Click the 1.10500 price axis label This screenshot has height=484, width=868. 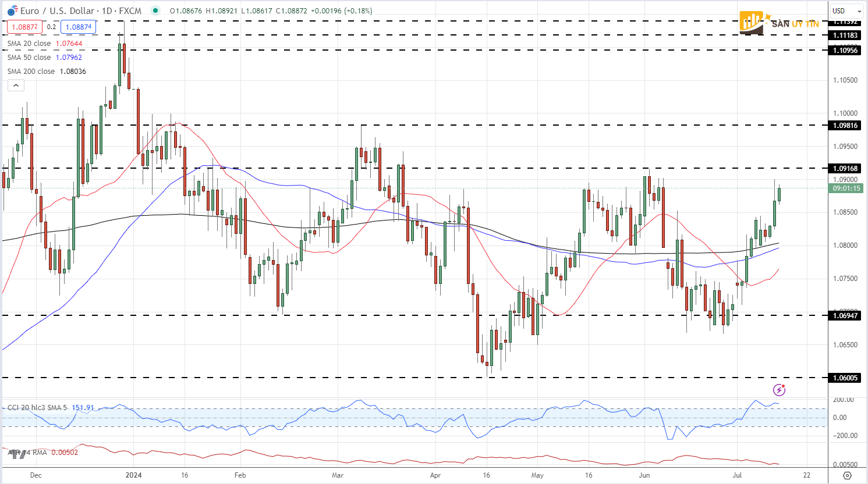(845, 80)
